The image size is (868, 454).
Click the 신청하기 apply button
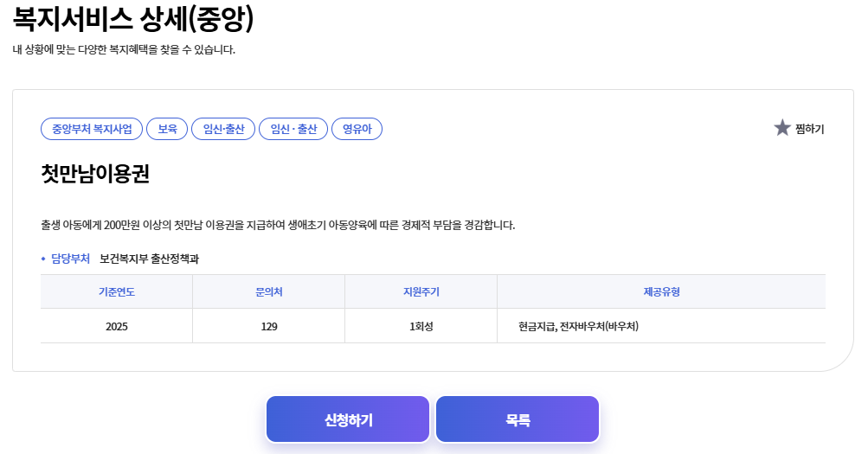click(x=348, y=419)
